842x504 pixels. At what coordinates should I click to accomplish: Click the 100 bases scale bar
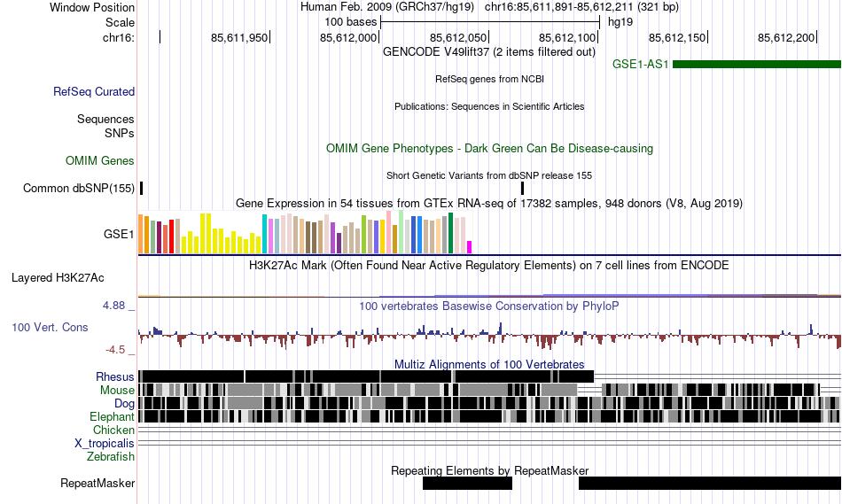click(490, 22)
